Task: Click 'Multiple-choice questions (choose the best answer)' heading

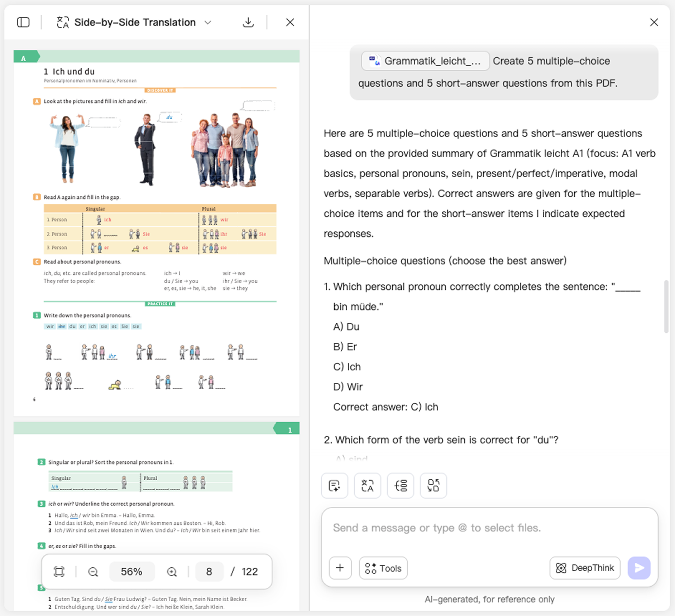Action: point(445,261)
